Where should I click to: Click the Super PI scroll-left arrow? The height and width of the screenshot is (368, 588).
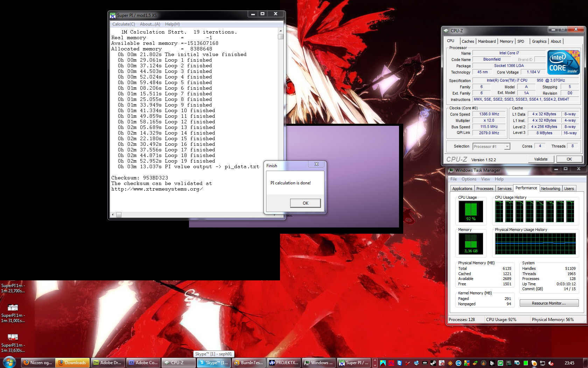113,215
